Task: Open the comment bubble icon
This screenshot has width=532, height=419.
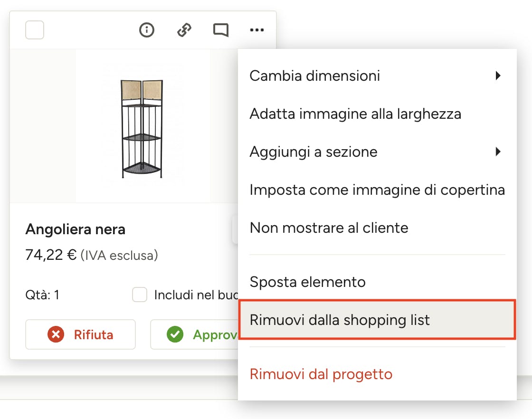Action: [221, 30]
